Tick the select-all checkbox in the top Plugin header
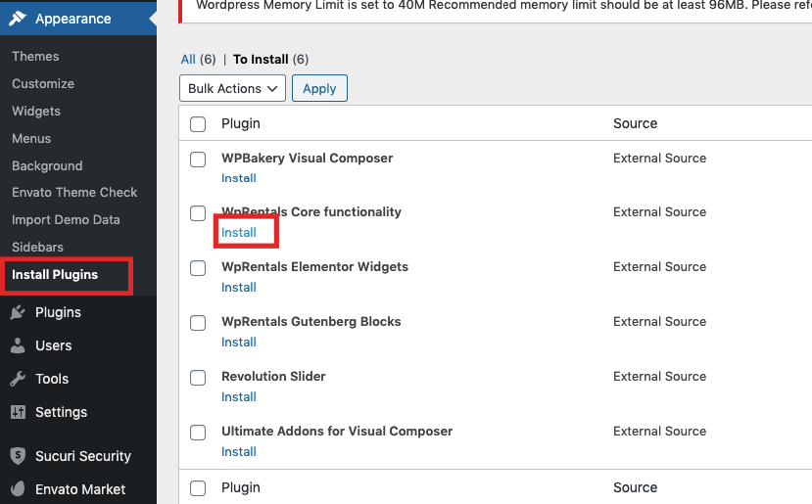The width and height of the screenshot is (812, 504). (198, 123)
